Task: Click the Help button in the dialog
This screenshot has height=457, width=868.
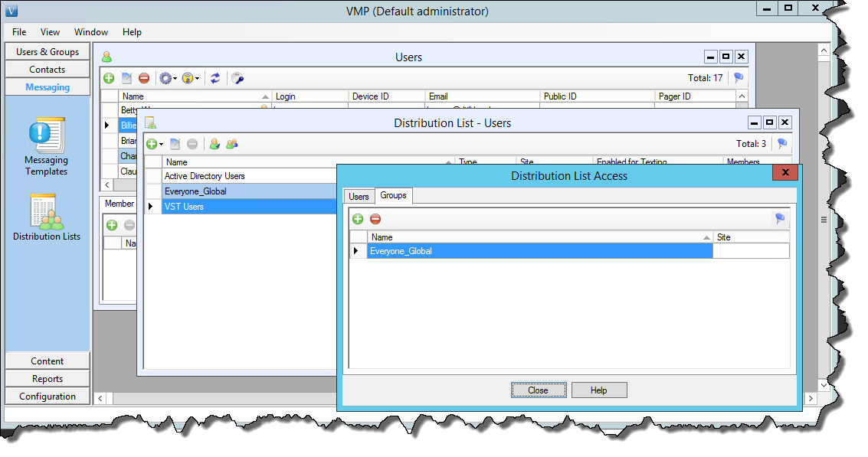Action: (x=598, y=390)
